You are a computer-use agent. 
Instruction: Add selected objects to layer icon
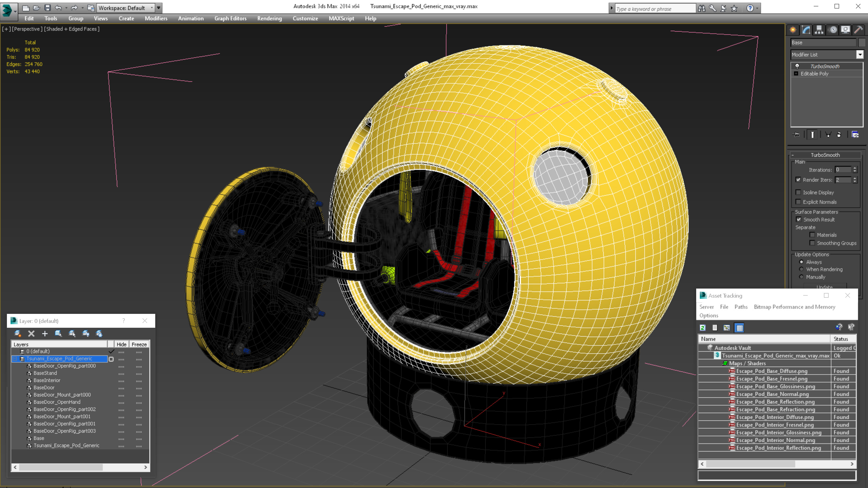click(x=45, y=333)
